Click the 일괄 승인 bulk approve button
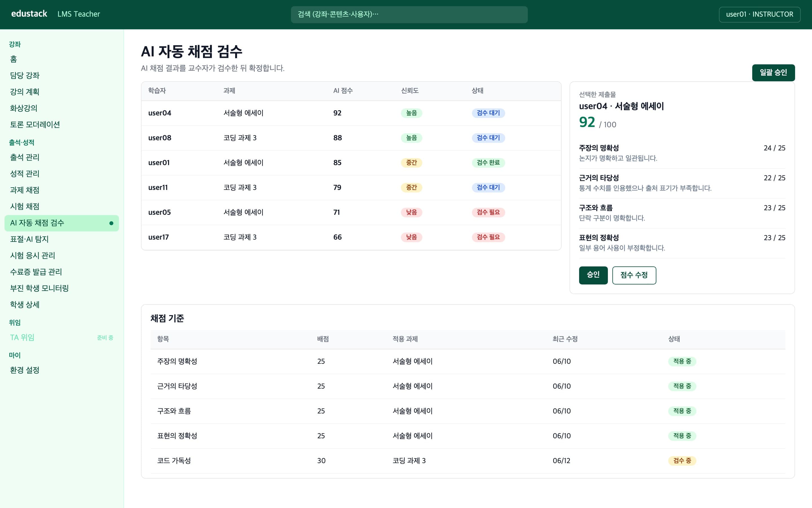The image size is (812, 508). (773, 73)
